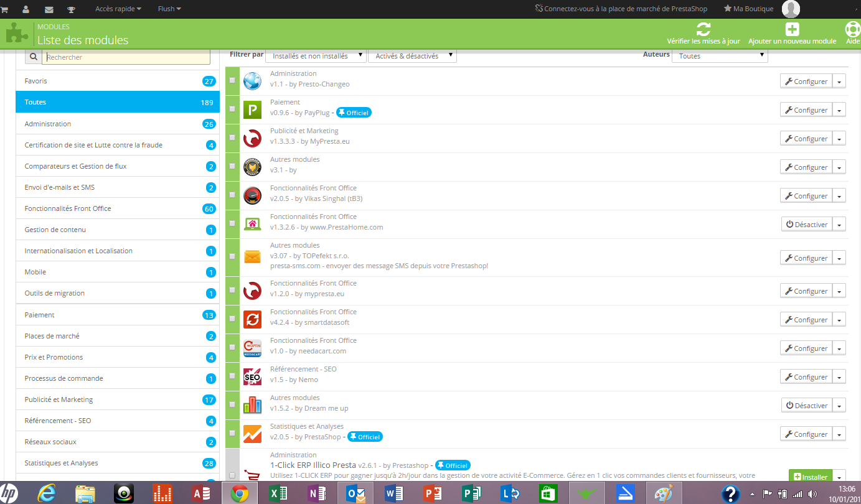Viewport: 861px width, 504px height.
Task: Focus the Rechercher module search field
Action: point(126,57)
